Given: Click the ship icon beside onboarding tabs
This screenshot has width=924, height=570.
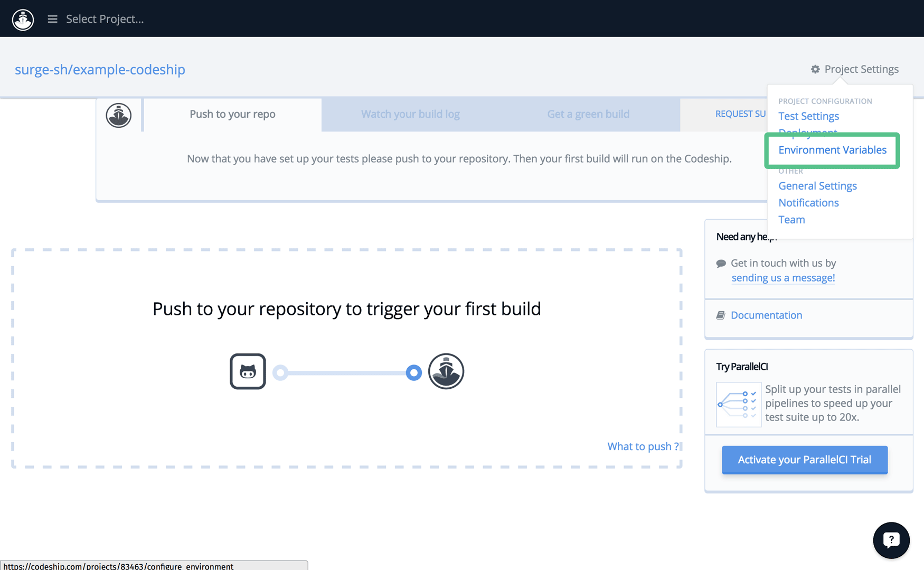Looking at the screenshot, I should tap(118, 115).
